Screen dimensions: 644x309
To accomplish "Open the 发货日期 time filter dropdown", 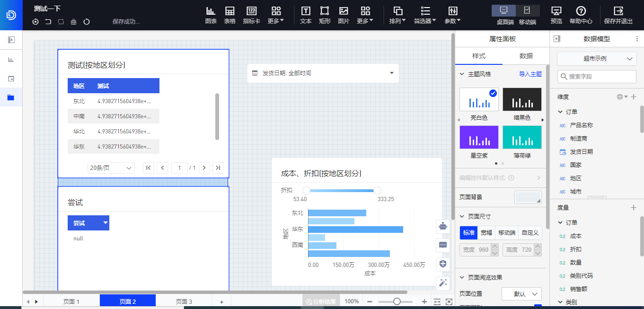I will [x=391, y=73].
